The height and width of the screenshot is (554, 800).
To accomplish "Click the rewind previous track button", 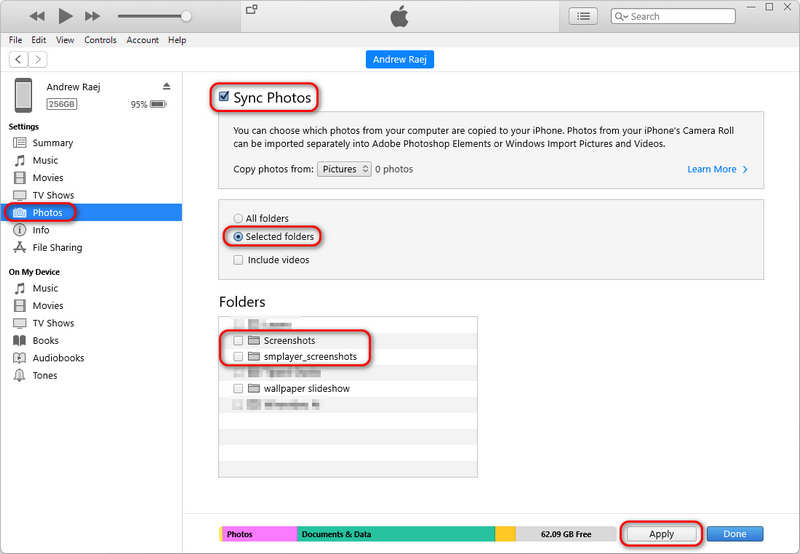I will (37, 16).
